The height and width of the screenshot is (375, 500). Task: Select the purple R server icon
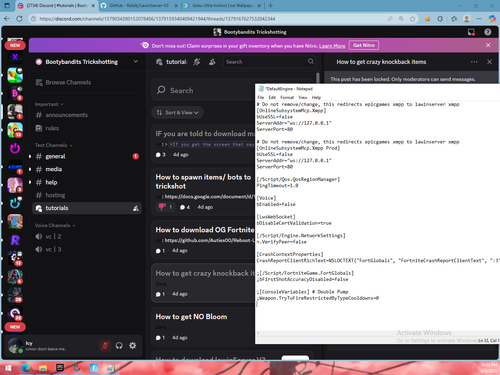coord(15,240)
